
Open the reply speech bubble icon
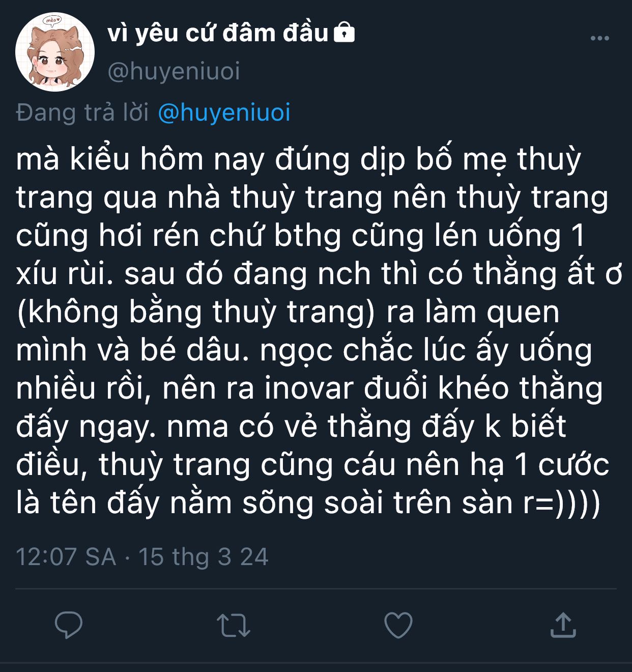pos(69,625)
